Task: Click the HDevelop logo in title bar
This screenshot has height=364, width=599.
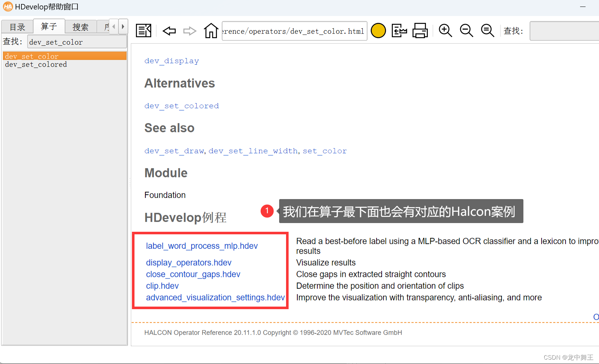Action: 8,7
